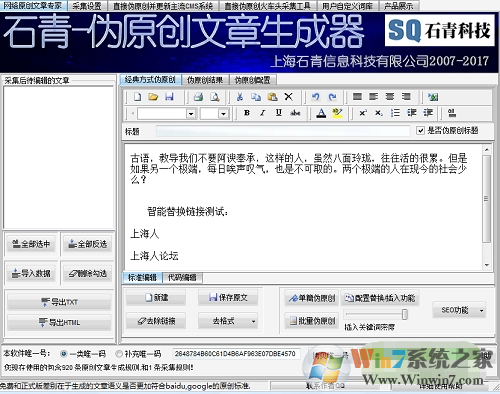Redo the last edit
The image size is (500, 394).
[332, 97]
